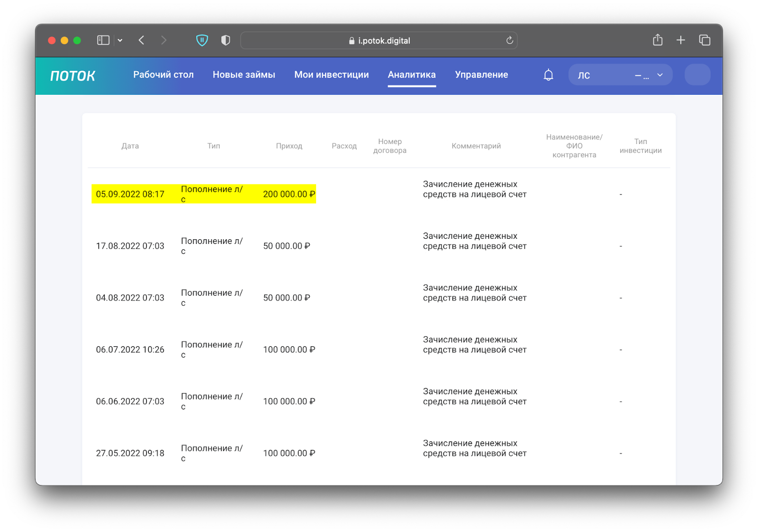Click the comment in 27.05.2022 row
This screenshot has width=758, height=532.
475,448
